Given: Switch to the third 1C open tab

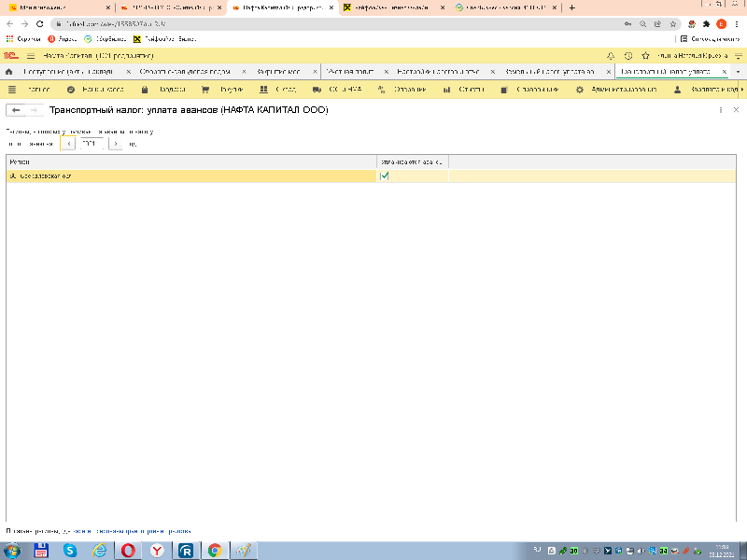Looking at the screenshot, I should (284, 72).
